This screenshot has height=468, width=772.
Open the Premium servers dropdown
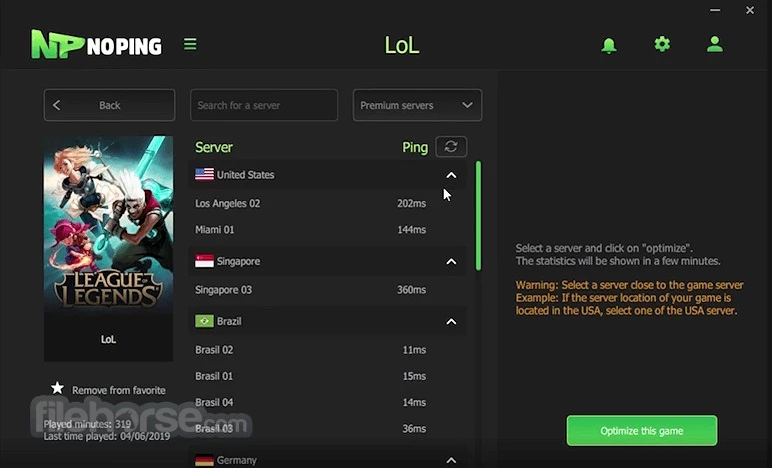417,105
